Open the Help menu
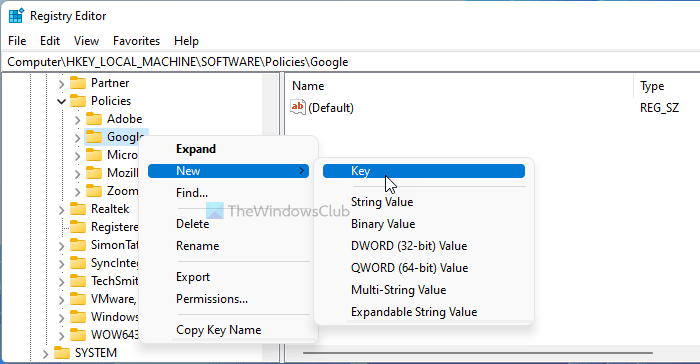 tap(186, 41)
